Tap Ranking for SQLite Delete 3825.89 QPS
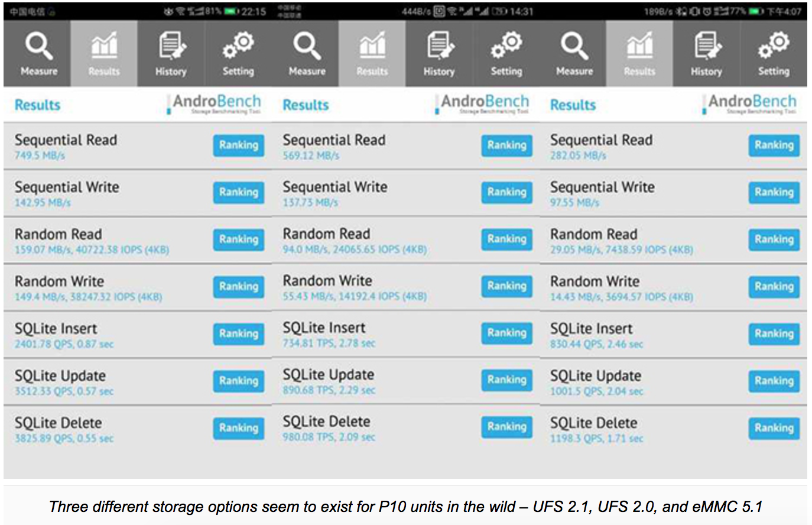The height and width of the screenshot is (525, 812). (239, 428)
